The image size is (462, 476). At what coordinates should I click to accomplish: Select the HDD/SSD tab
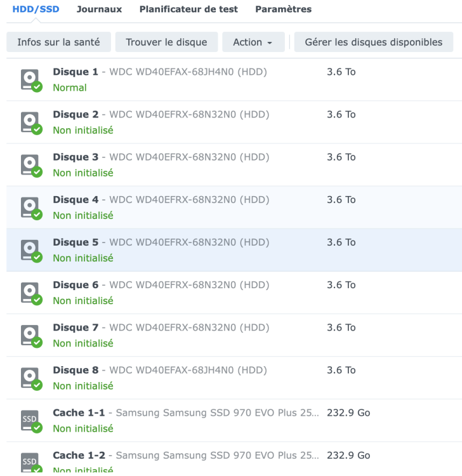(x=36, y=10)
